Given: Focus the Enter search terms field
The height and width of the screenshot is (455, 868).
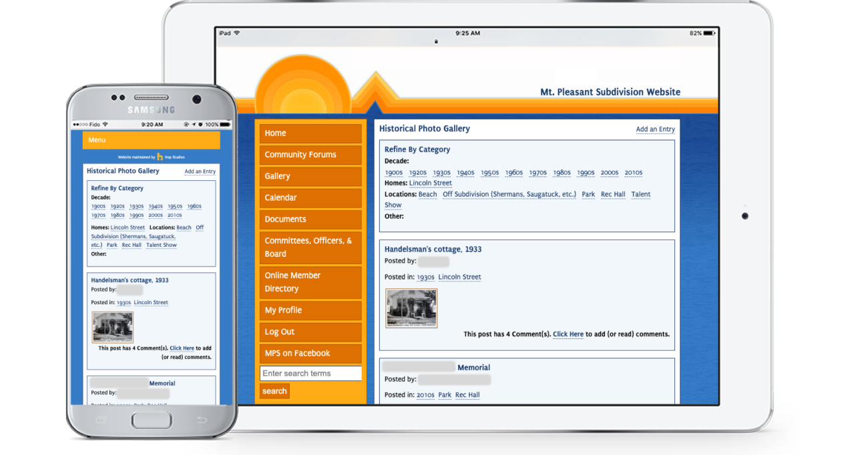Looking at the screenshot, I should (x=310, y=374).
